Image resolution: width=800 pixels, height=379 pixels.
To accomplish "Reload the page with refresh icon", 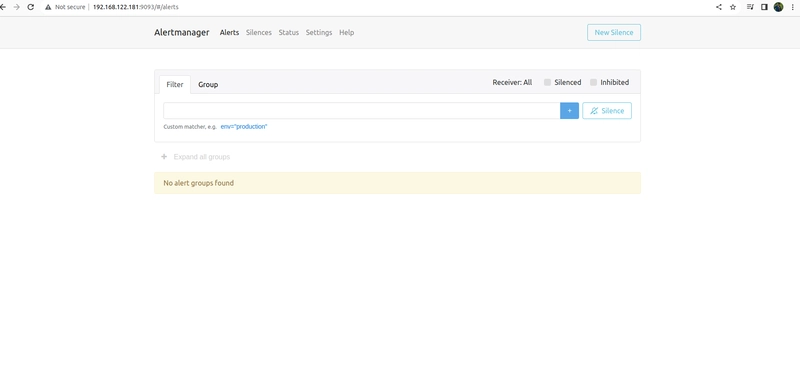I will tap(31, 7).
